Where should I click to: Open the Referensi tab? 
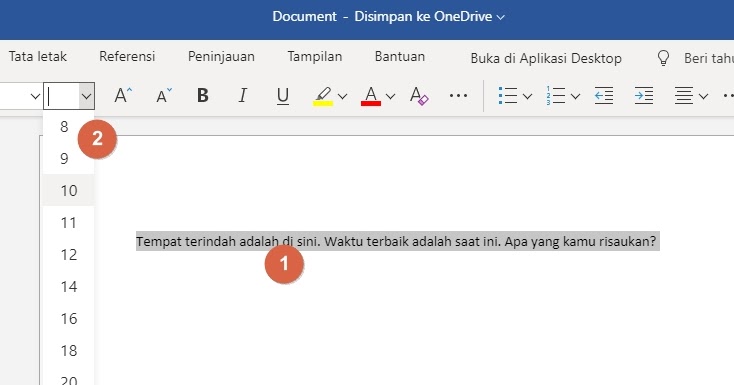tap(127, 57)
